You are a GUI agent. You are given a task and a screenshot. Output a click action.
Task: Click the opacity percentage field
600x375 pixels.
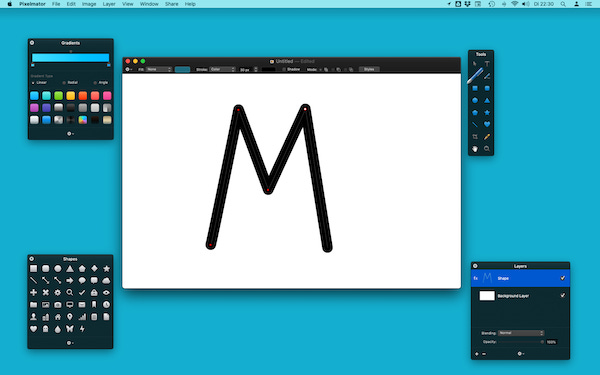pos(551,342)
